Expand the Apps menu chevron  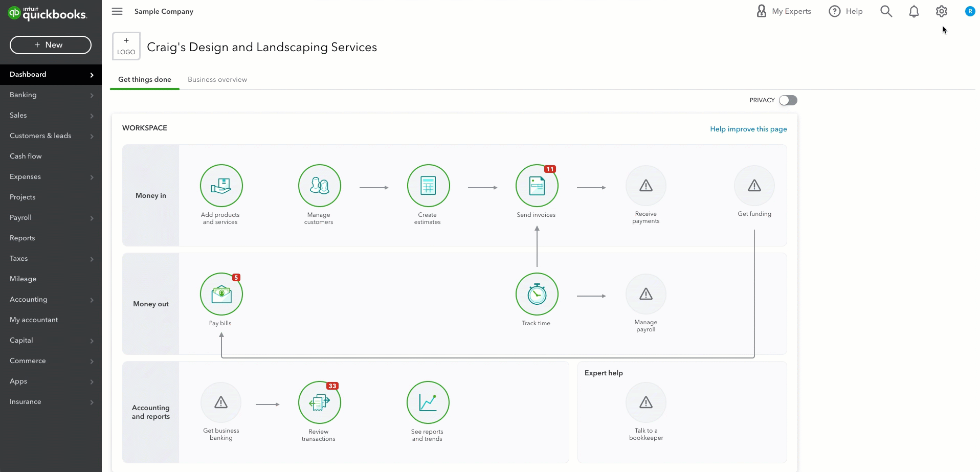(x=92, y=381)
